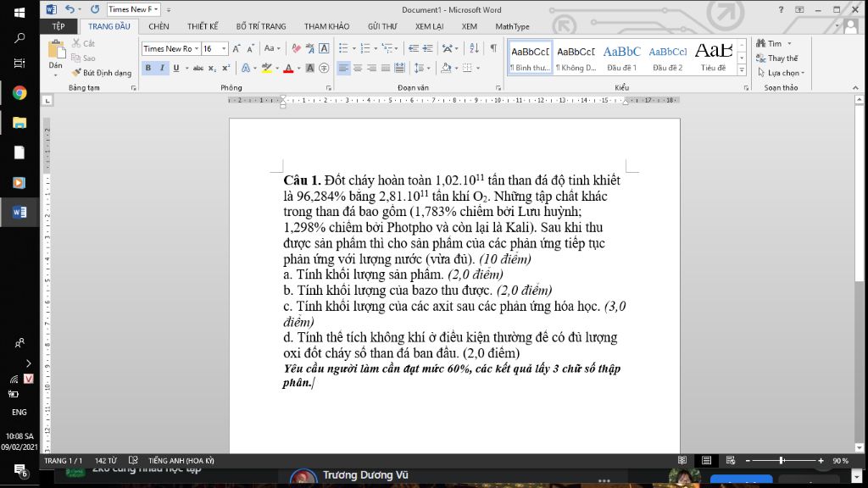Toggle Bold formatting
Image resolution: width=868 pixels, height=488 pixels.
click(147, 68)
